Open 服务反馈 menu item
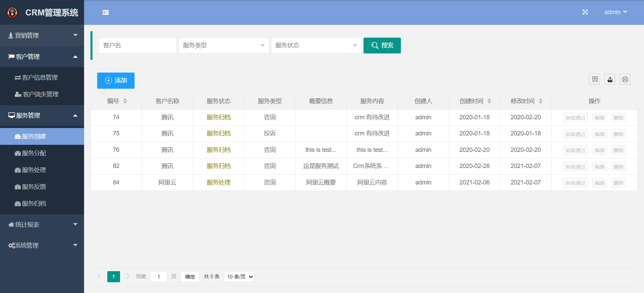644x293 pixels. pyautogui.click(x=42, y=187)
